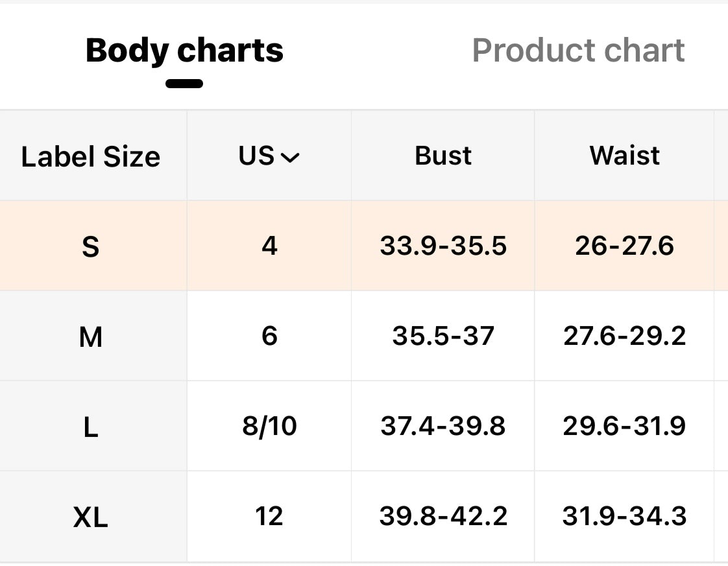
Task: Click bust measurement 37.4-39.8
Action: (443, 427)
